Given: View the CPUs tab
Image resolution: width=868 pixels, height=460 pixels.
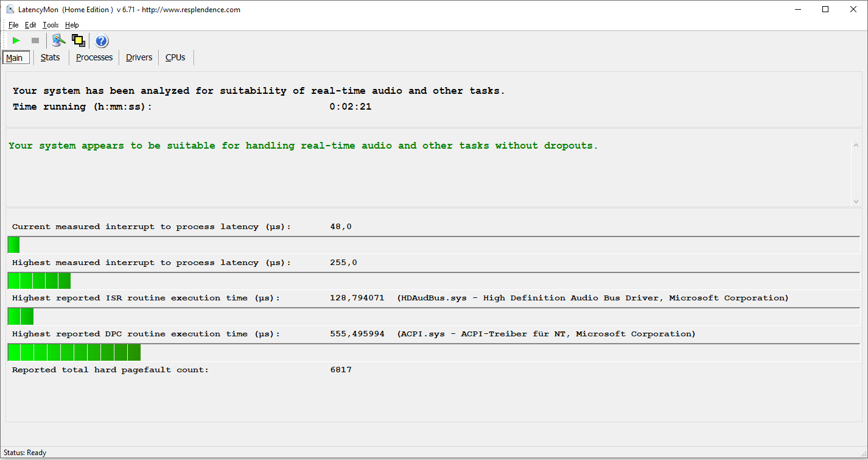Looking at the screenshot, I should tap(175, 57).
